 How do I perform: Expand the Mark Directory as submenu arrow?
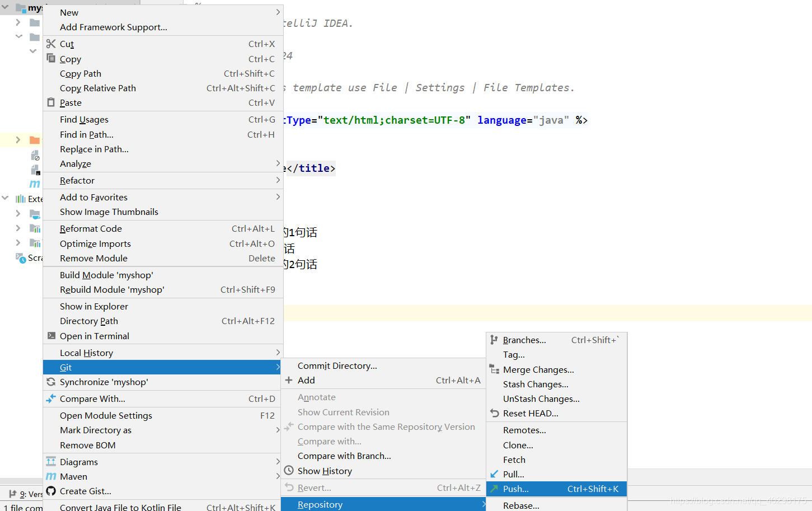(278, 430)
